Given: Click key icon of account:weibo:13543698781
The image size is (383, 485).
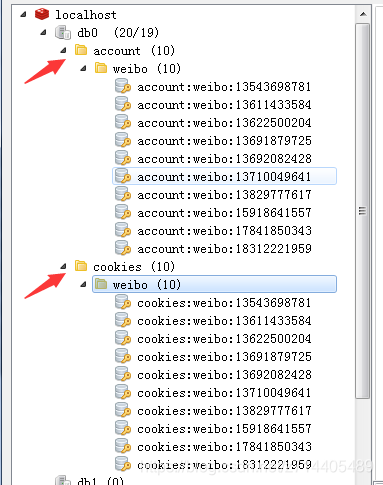Looking at the screenshot, I should (123, 86).
